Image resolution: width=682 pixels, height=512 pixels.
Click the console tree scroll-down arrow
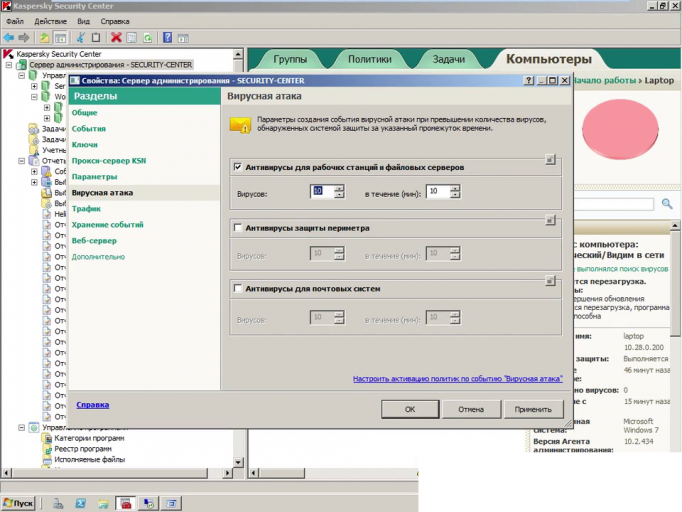point(238,462)
